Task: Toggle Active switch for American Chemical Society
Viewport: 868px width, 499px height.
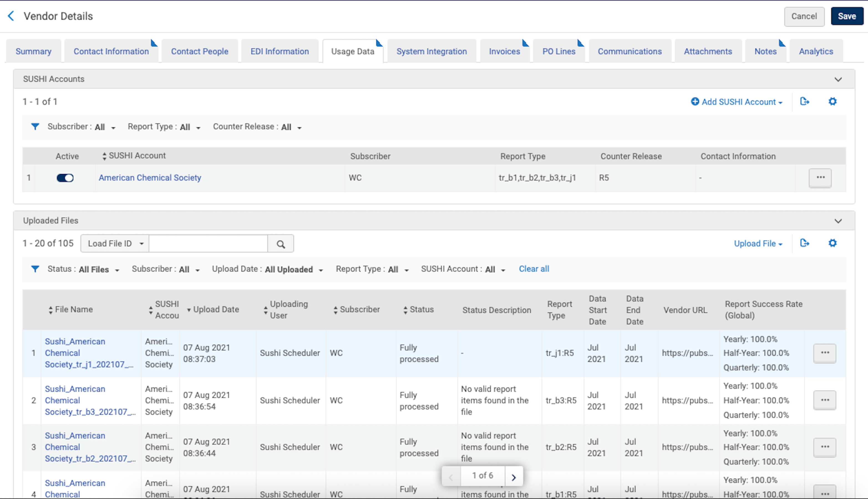Action: click(65, 177)
